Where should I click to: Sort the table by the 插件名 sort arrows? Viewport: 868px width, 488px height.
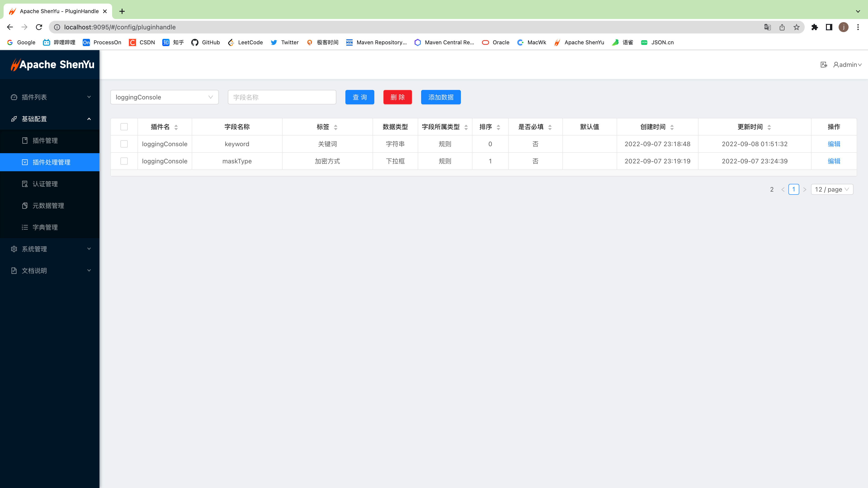point(176,127)
